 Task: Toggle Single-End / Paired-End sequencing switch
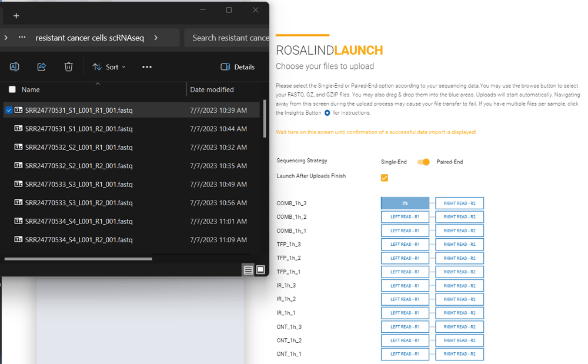(x=423, y=162)
